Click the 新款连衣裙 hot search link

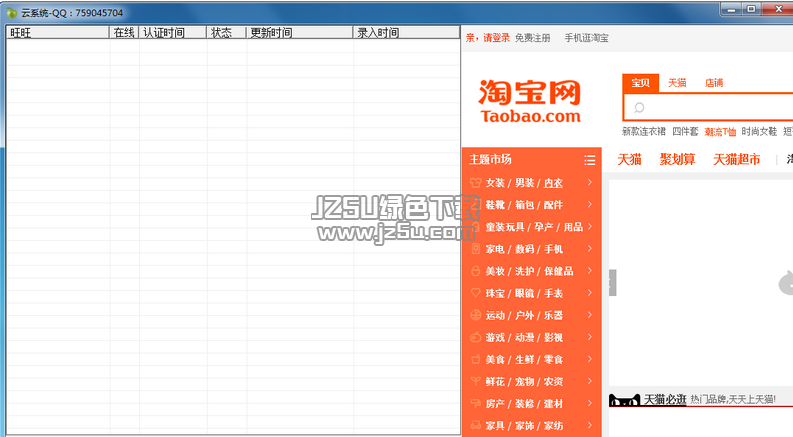(x=643, y=132)
